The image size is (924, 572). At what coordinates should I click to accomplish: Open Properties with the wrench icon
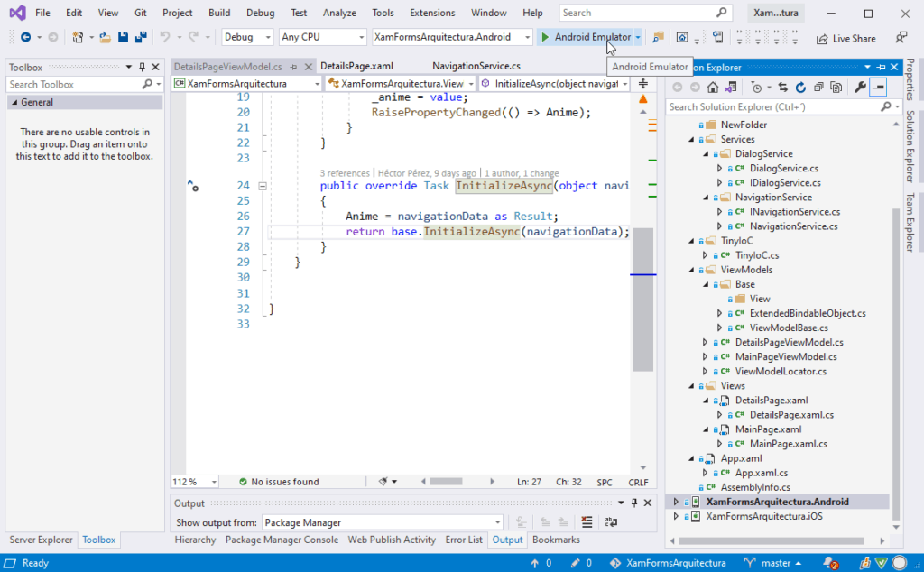pyautogui.click(x=860, y=88)
